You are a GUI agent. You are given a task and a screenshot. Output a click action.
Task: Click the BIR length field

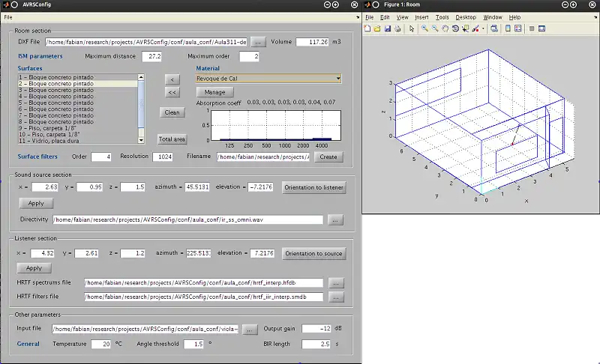(316, 344)
